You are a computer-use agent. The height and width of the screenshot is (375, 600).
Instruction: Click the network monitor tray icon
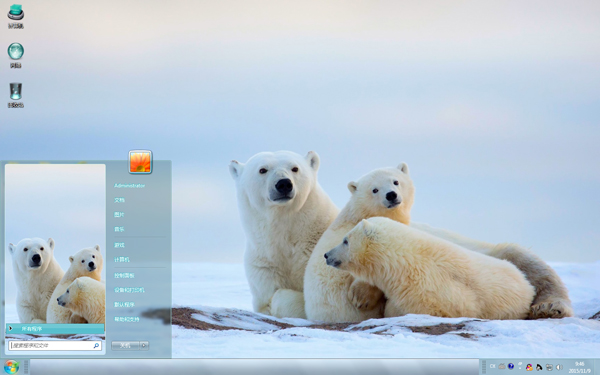coord(549,367)
